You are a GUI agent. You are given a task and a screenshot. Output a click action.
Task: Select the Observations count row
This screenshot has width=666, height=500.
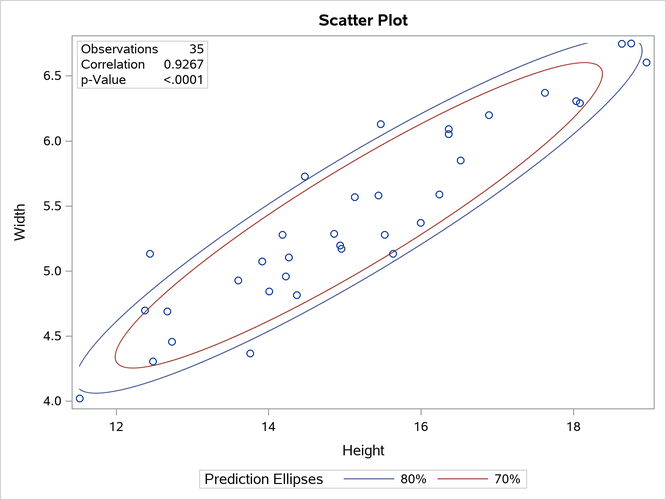141,48
